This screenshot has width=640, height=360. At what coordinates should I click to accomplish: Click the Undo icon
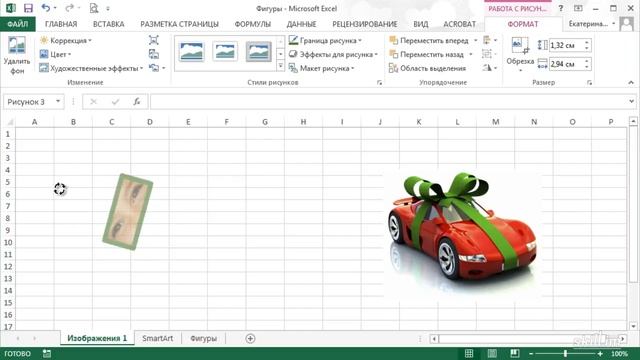[x=45, y=8]
